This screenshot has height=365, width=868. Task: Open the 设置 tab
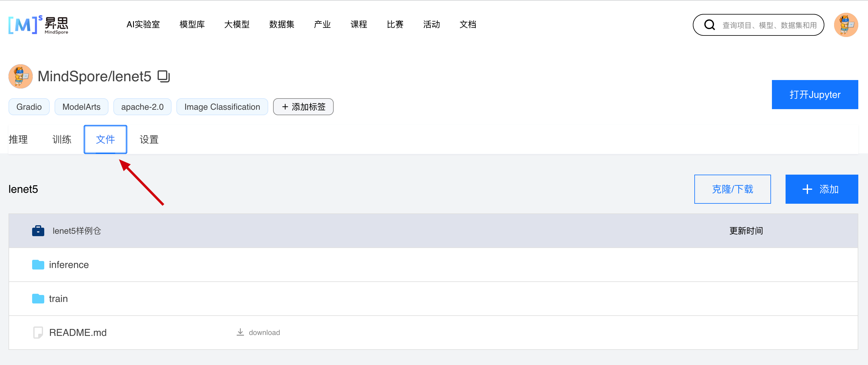tap(149, 139)
